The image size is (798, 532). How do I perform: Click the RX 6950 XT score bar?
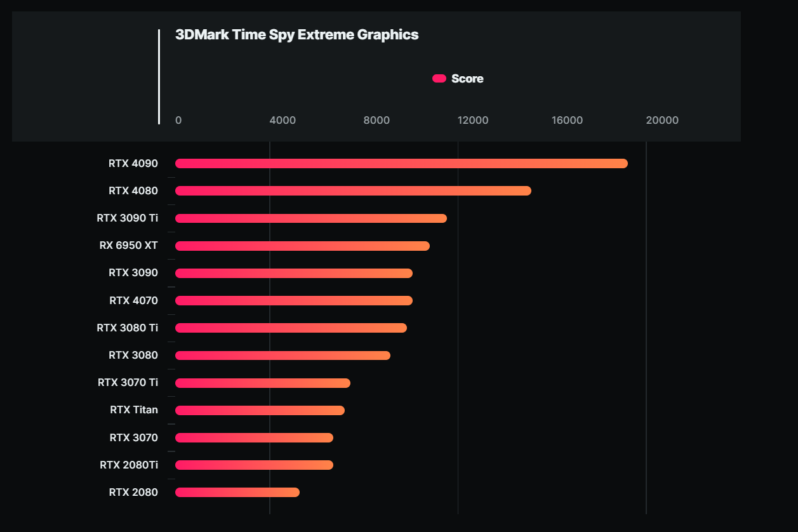[302, 246]
